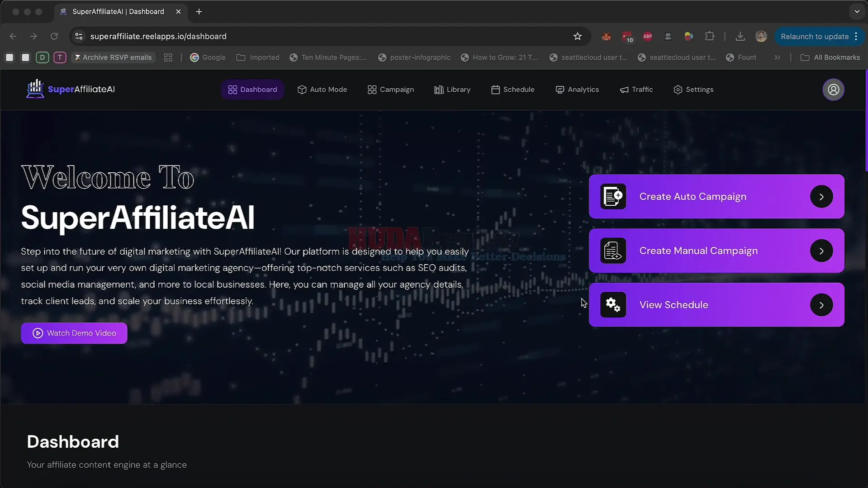Viewport: 868px width, 488px height.
Task: Open the Google bookmark
Action: 208,57
